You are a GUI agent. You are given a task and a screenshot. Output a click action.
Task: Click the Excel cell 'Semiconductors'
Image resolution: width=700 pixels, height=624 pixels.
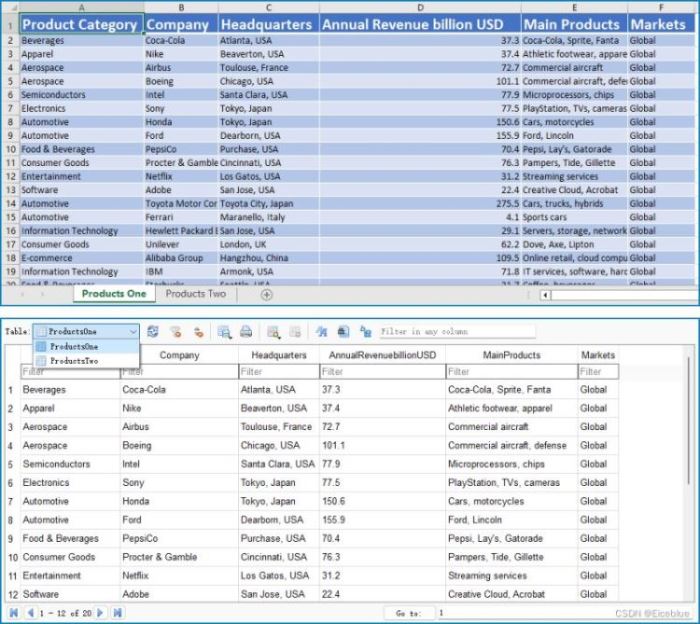coord(81,95)
